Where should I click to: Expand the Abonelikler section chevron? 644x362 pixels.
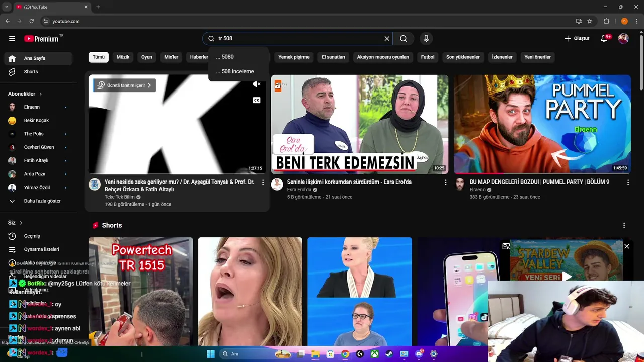click(41, 94)
